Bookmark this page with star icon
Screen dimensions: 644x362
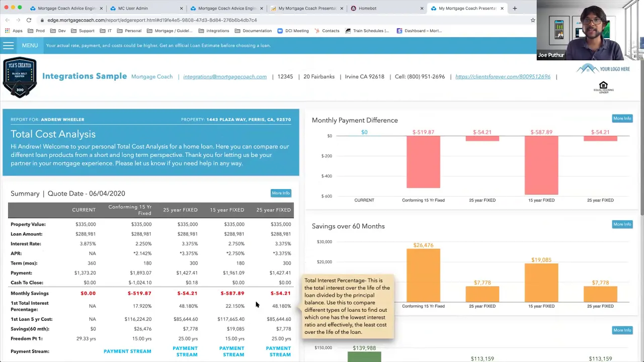(533, 20)
